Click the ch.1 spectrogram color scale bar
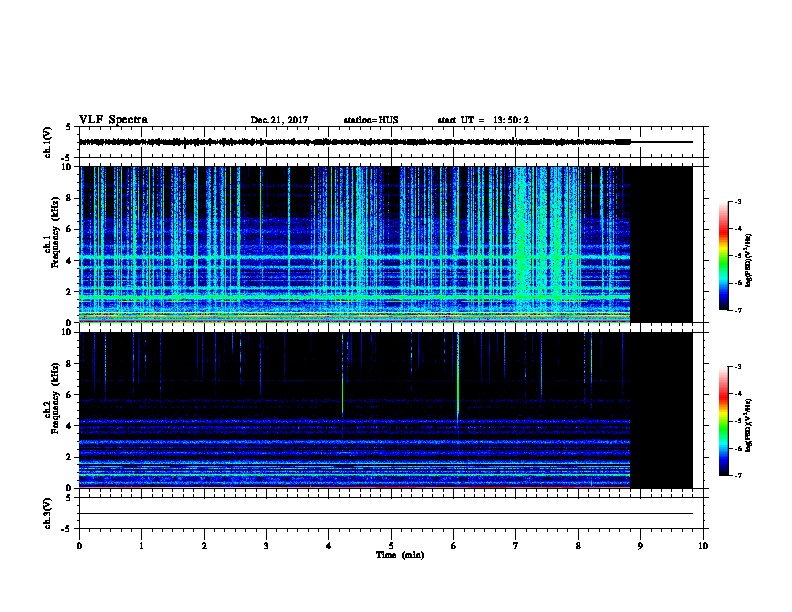The image size is (792, 612). (723, 256)
